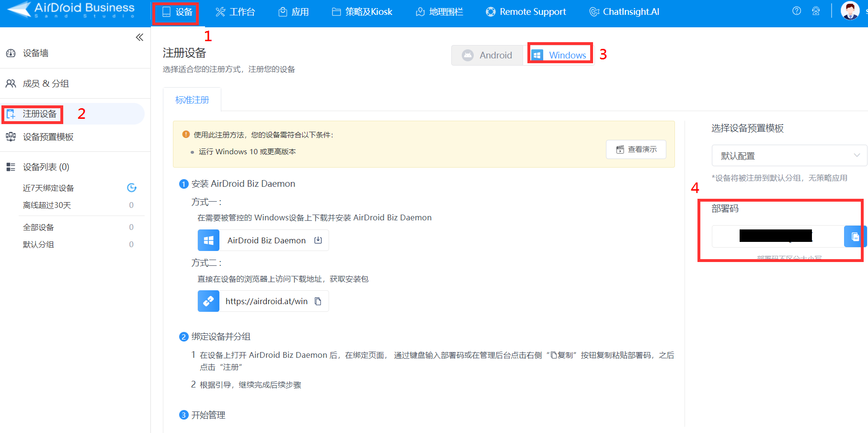Image resolution: width=868 pixels, height=433 pixels.
Task: Click the https://airdroid.at/win URL text
Action: pos(266,301)
